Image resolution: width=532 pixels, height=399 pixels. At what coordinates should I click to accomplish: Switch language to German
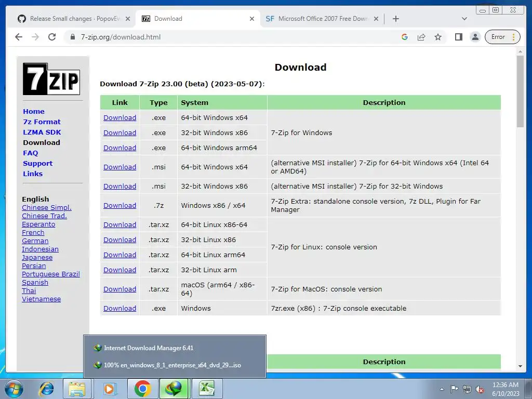coord(35,241)
